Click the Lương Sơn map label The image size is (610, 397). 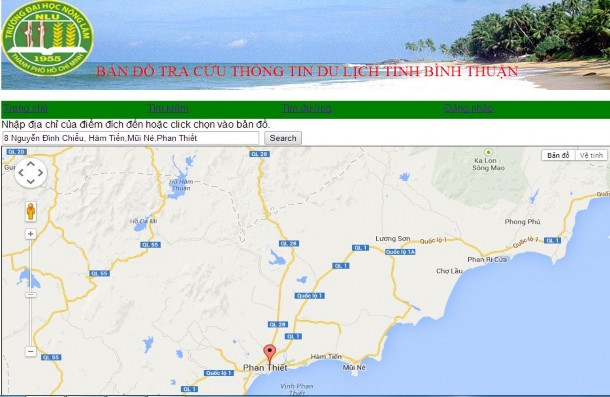393,238
